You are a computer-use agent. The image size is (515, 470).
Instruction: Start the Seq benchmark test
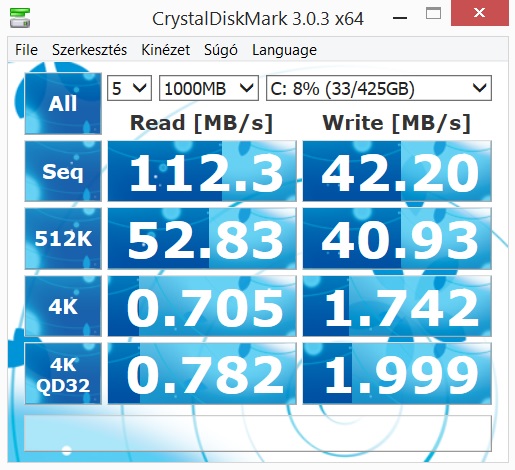coord(63,171)
